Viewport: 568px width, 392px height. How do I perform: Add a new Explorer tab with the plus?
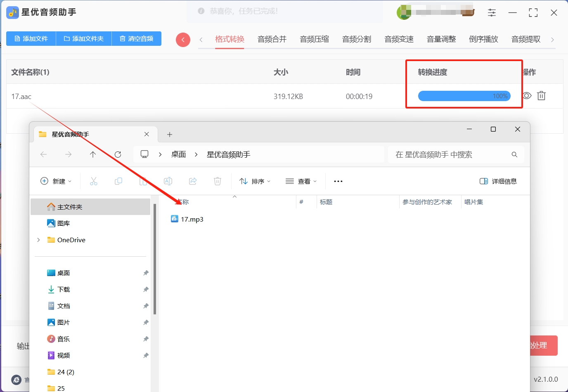(x=170, y=135)
